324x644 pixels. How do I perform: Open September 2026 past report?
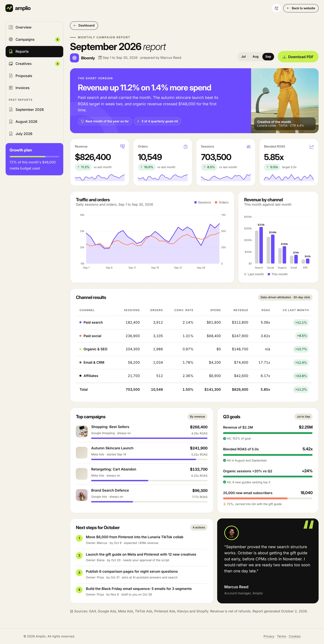pos(34,110)
